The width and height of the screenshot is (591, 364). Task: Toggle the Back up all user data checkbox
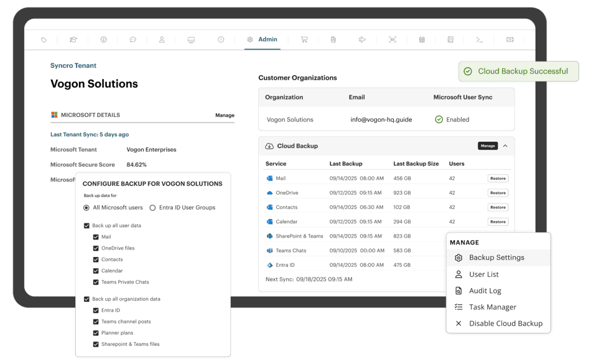86,226
